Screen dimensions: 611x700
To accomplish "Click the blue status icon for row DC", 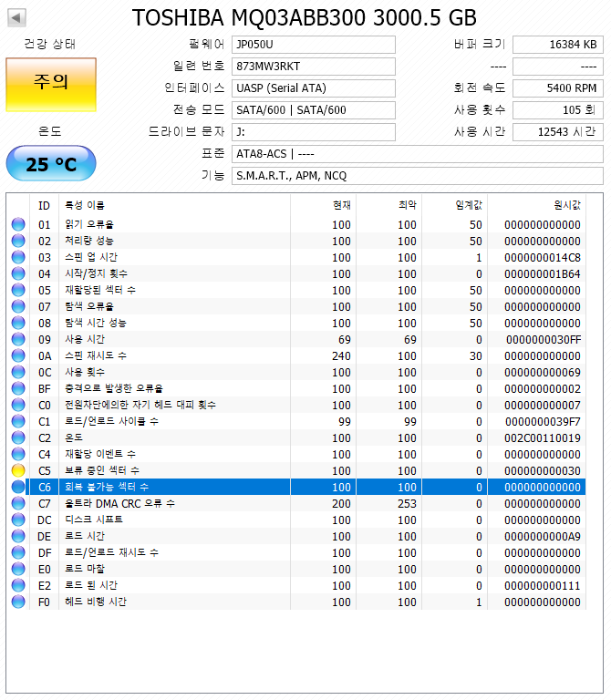I will coord(18,520).
